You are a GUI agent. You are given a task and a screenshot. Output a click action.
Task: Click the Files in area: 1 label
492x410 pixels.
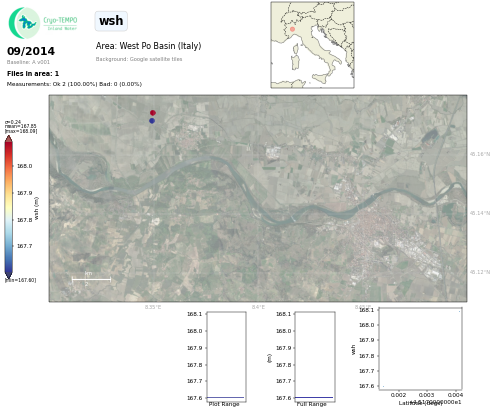[x=33, y=74]
